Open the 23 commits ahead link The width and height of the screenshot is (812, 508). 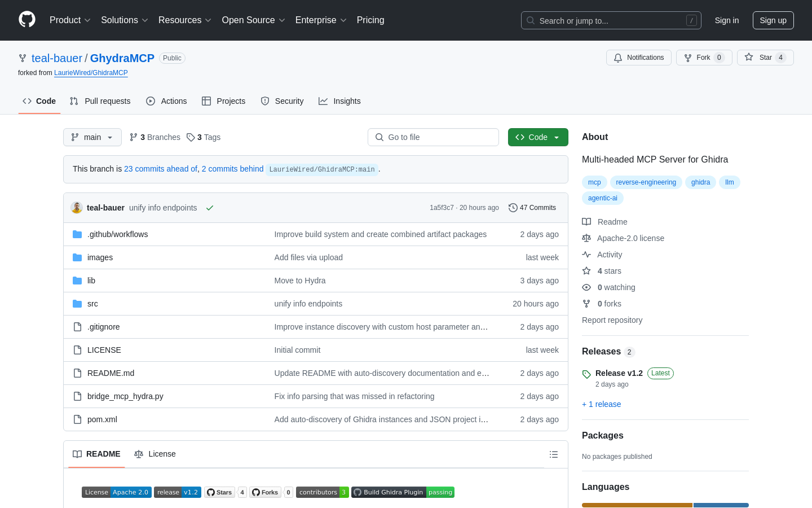[161, 169]
